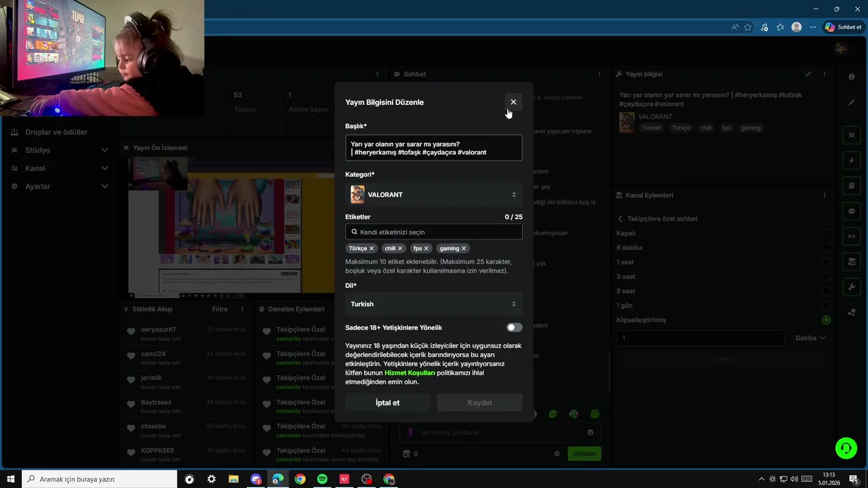The width and height of the screenshot is (868, 488).
Task: Click deryasurAT in activity feed
Action: click(159, 329)
